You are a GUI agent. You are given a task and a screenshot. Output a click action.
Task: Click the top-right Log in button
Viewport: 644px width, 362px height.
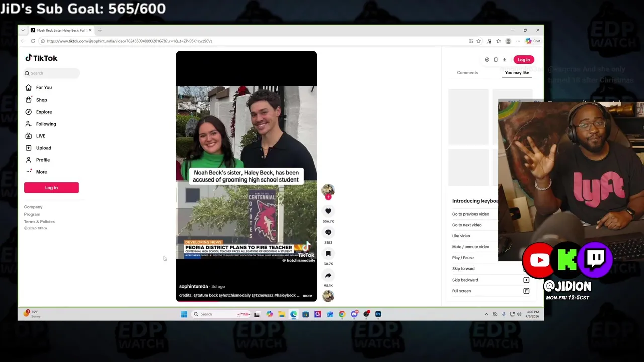point(524,60)
